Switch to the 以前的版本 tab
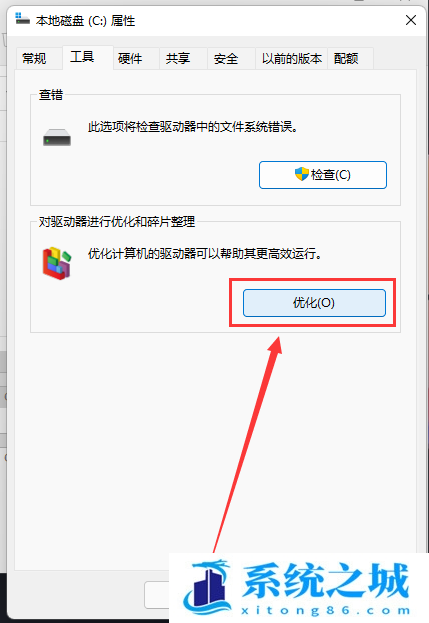 click(292, 59)
